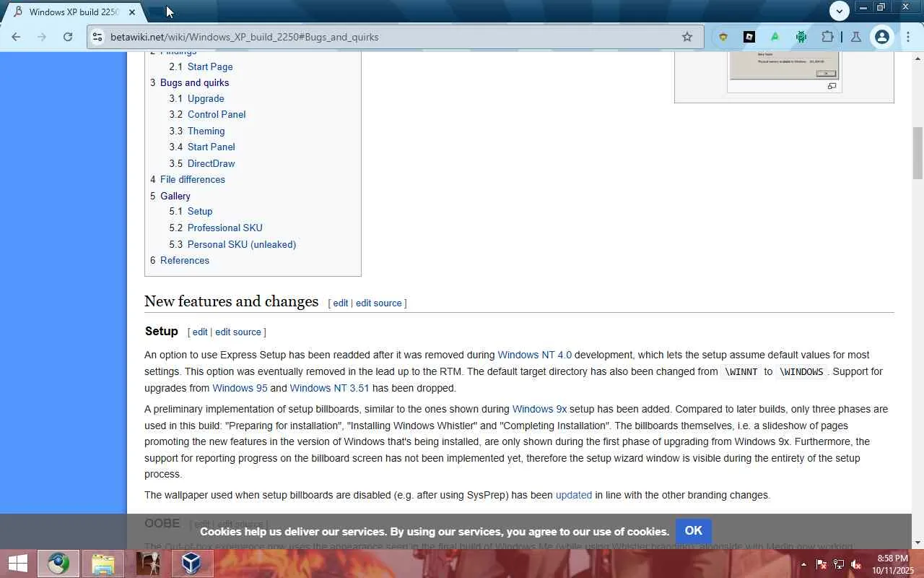Click the page vertical scrollbar thumb
Screen dimensions: 924x578
point(918,152)
